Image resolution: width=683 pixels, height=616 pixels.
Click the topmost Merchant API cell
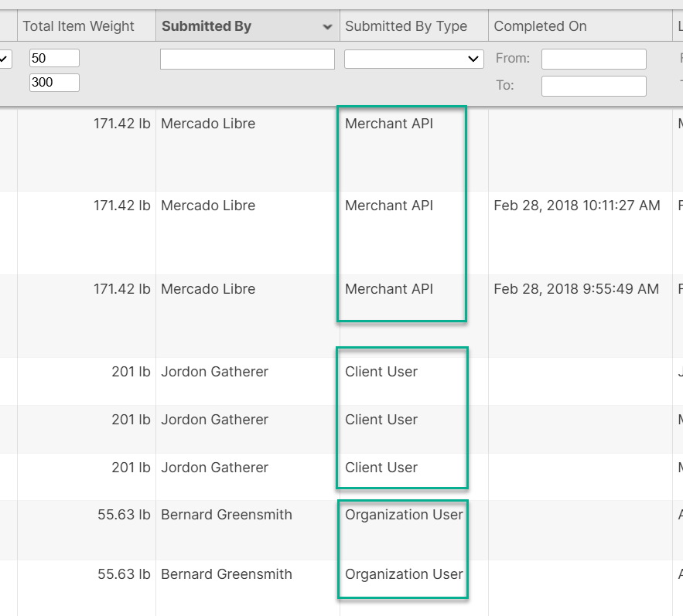(389, 124)
